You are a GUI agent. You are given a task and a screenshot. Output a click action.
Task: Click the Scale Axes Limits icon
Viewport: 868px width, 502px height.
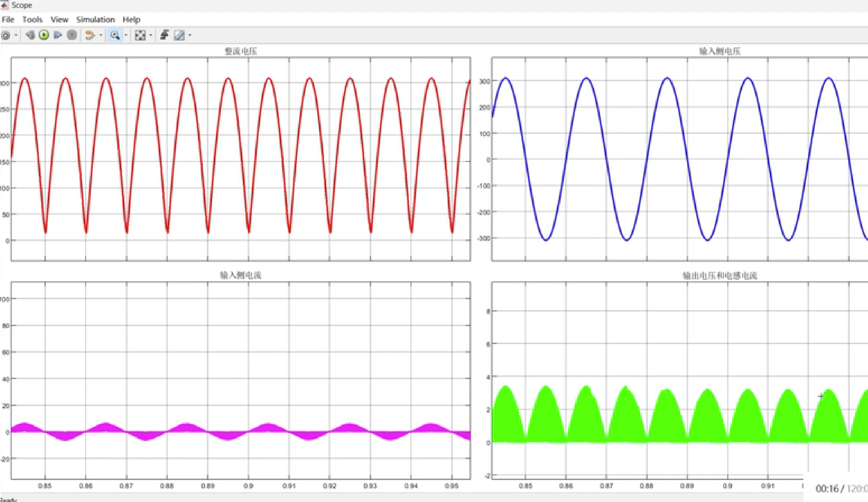click(140, 35)
